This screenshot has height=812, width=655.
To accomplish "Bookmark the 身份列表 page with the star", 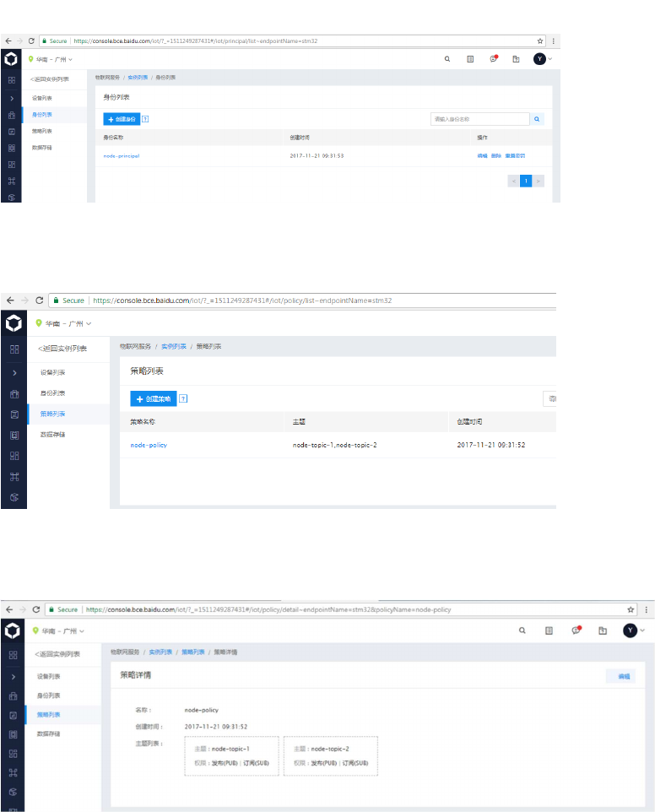I will click(x=540, y=41).
